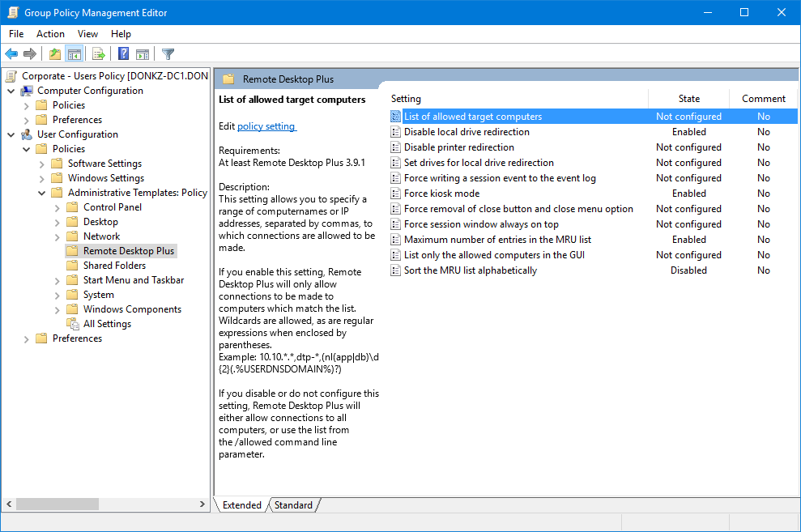Expand the Windows Components node
Image resolution: width=801 pixels, height=532 pixels.
pos(55,309)
